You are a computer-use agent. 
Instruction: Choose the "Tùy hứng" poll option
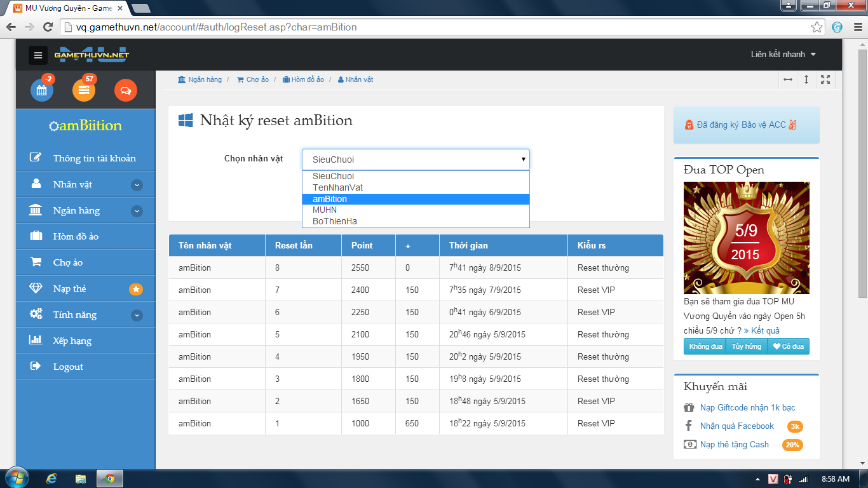click(x=746, y=346)
